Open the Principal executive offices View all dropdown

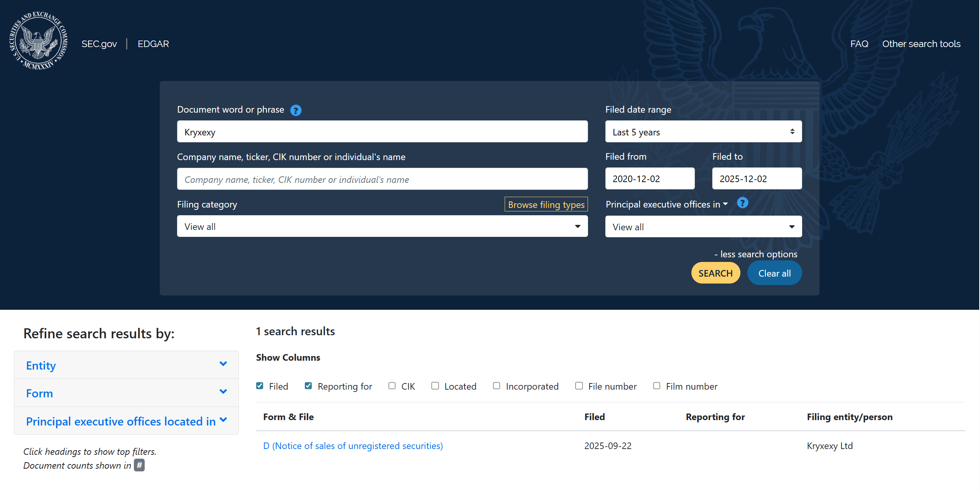[703, 227]
